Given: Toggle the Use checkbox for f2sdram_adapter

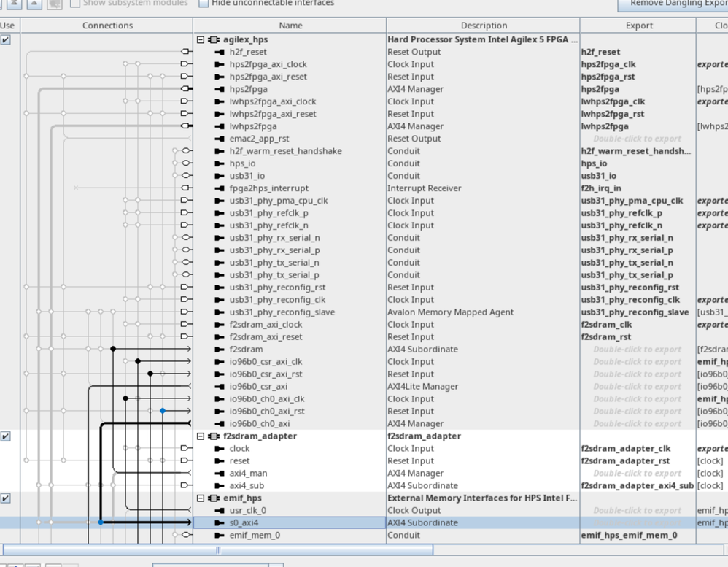Looking at the screenshot, I should tap(6, 436).
